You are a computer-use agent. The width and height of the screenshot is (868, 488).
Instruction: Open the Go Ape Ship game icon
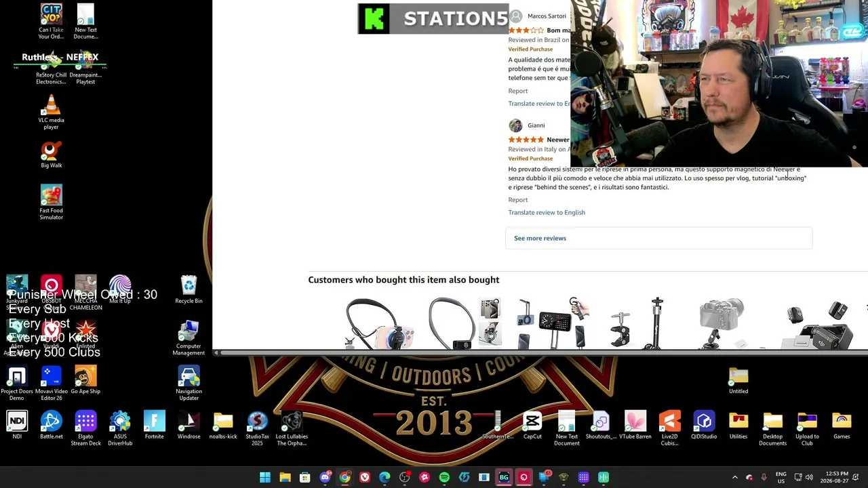pyautogui.click(x=85, y=380)
